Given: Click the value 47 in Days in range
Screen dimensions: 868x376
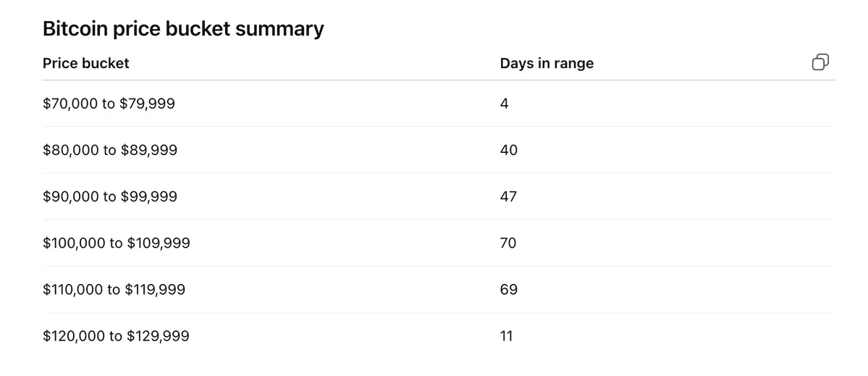Looking at the screenshot, I should [x=508, y=196].
